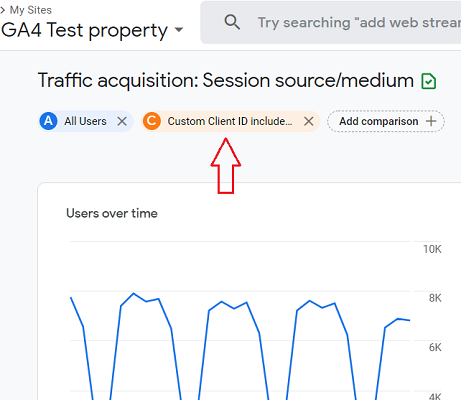
Task: Click the orange C comparison badge
Action: (x=152, y=121)
